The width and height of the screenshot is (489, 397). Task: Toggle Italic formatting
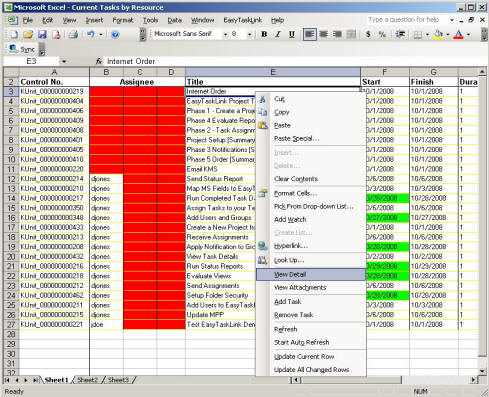(278, 34)
